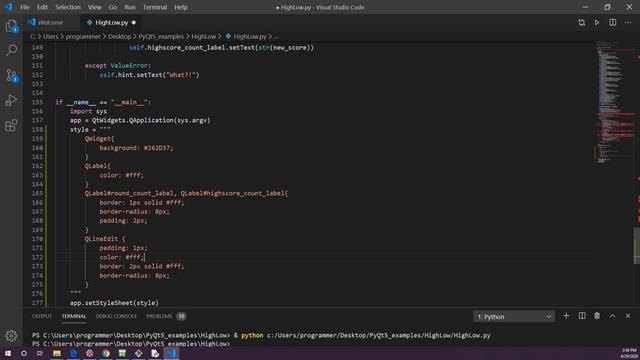Viewport: 640px width, 360px height.
Task: Select the 1: Python terminal dropdown
Action: 514,316
